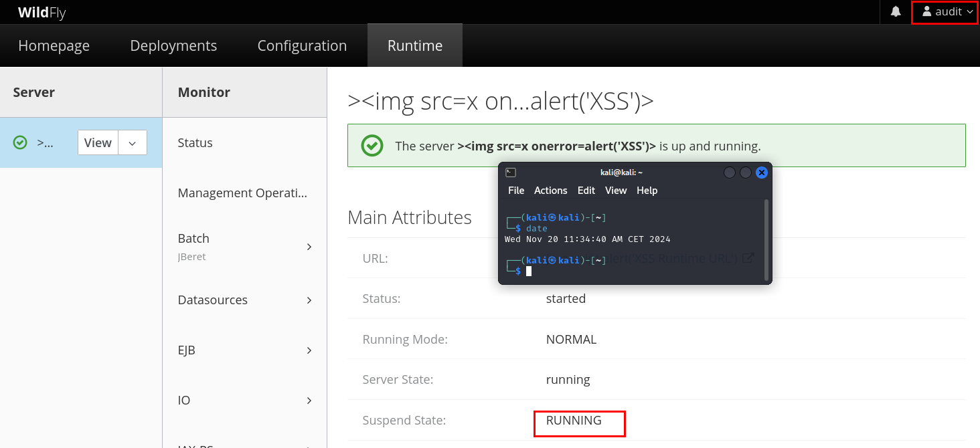Click the 'Status:' attribute label
Image resolution: width=980 pixels, height=448 pixels.
(x=382, y=298)
